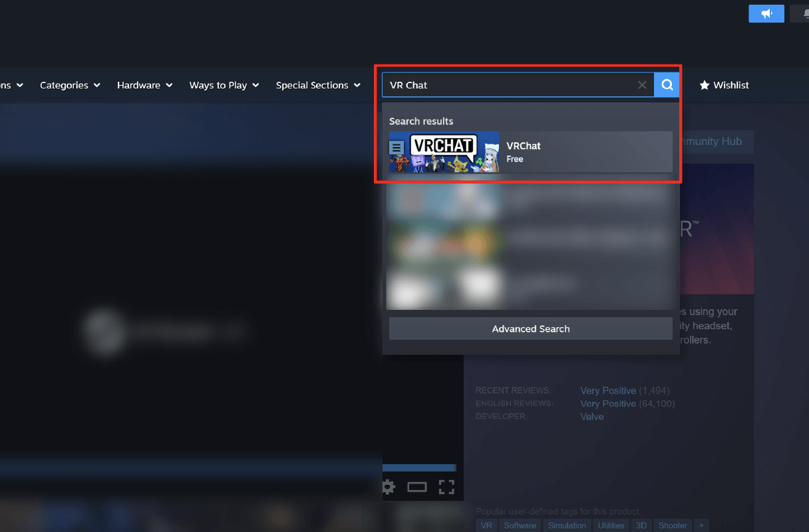Click the magnifier search button

tap(667, 85)
